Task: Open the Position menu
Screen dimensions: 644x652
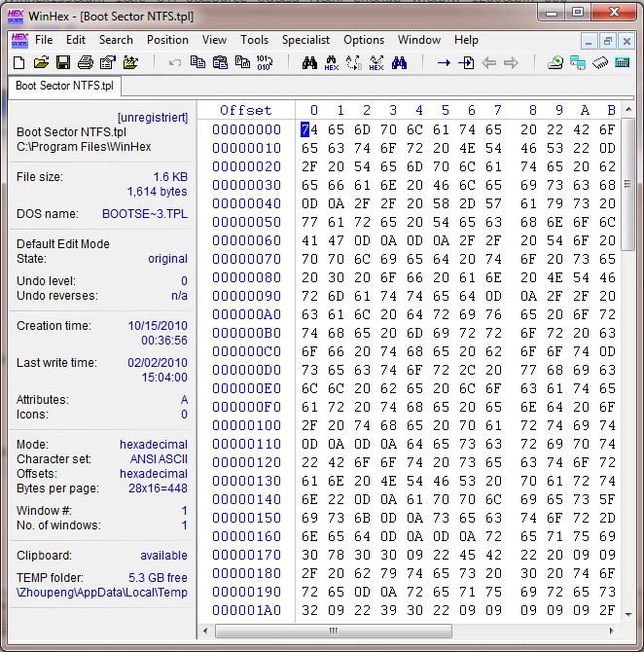Action: click(167, 40)
